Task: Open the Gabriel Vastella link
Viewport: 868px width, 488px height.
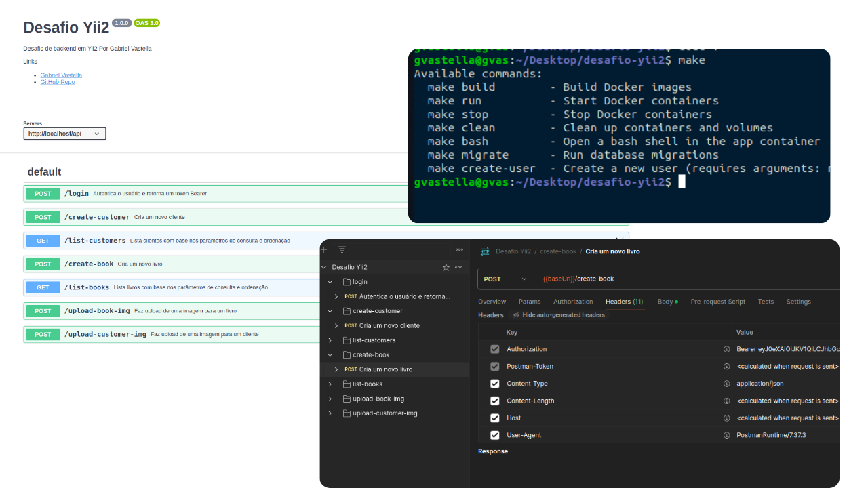Action: click(x=61, y=75)
